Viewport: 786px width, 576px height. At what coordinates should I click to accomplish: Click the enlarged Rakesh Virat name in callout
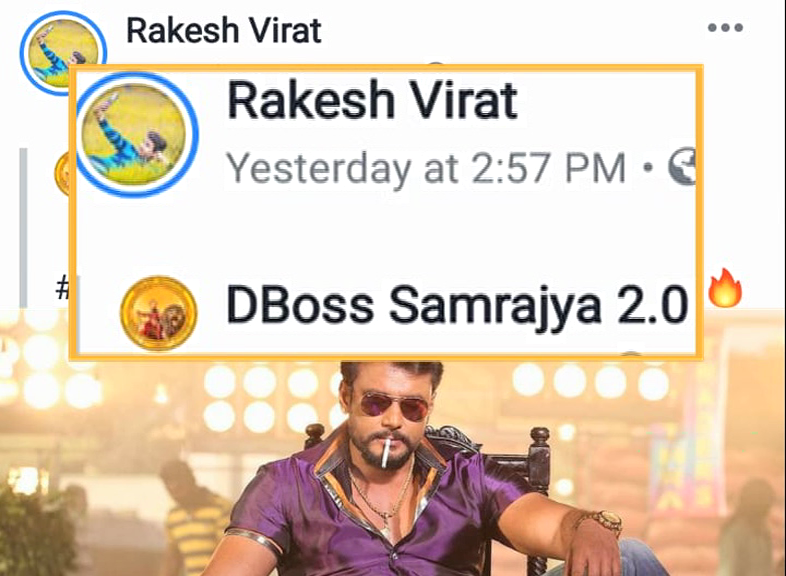(372, 101)
